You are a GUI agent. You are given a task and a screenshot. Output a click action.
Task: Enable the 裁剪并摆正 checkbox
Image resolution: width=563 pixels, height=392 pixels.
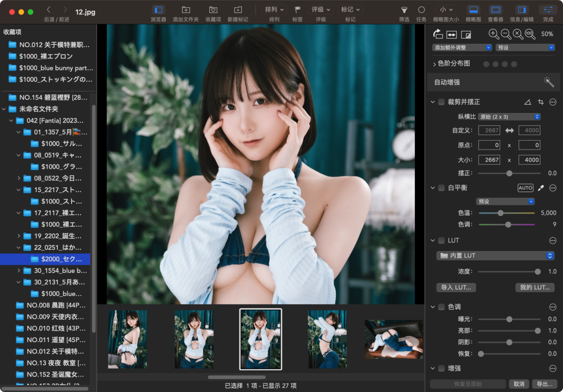[x=441, y=102]
